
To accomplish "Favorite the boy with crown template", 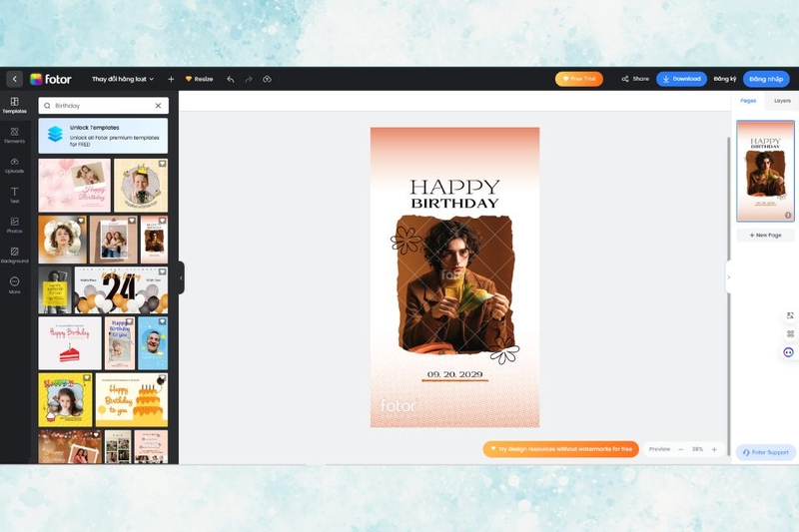I will coord(162,164).
